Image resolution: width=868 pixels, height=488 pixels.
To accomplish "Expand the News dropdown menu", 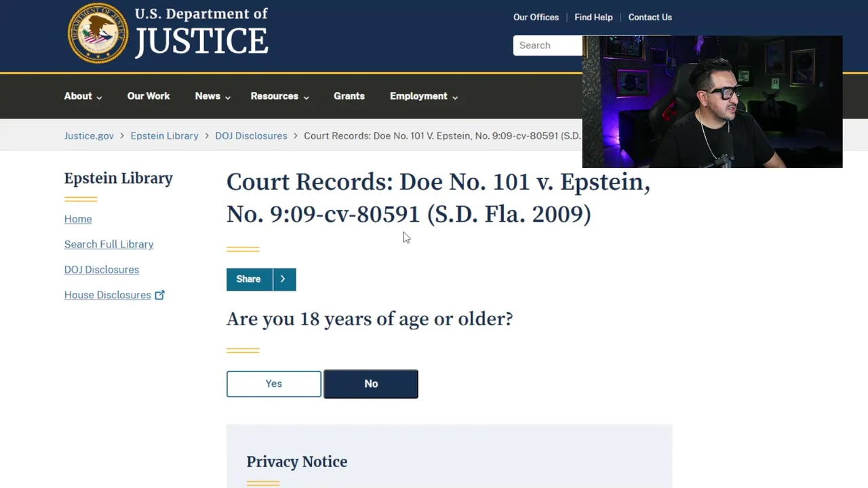I will click(212, 96).
